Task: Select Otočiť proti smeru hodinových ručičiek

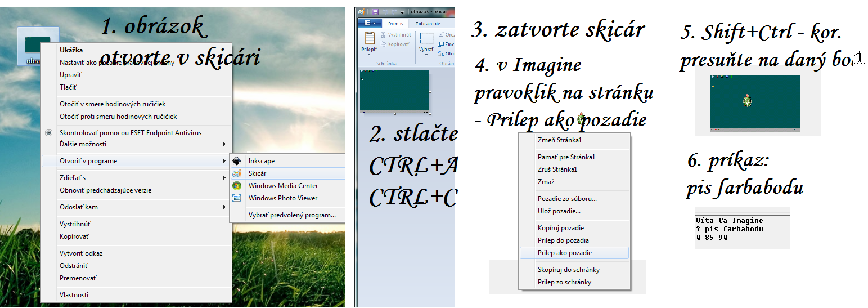Action: [118, 117]
